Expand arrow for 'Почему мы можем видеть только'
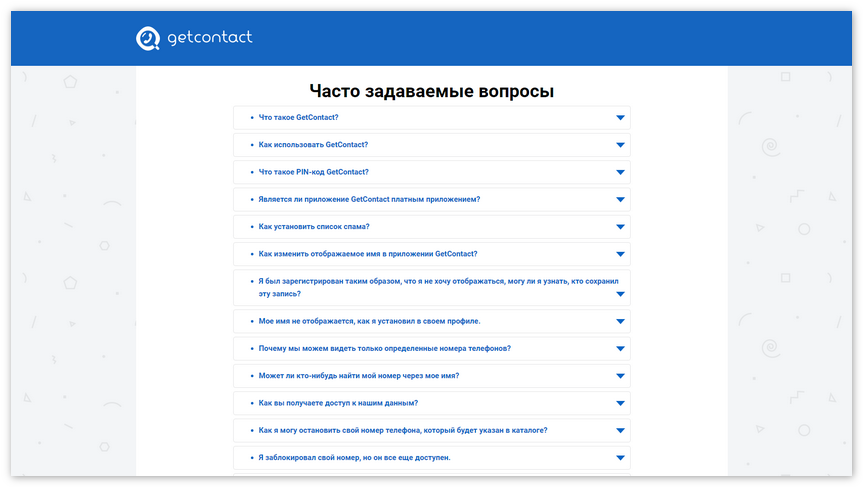This screenshot has height=487, width=863. [x=620, y=349]
